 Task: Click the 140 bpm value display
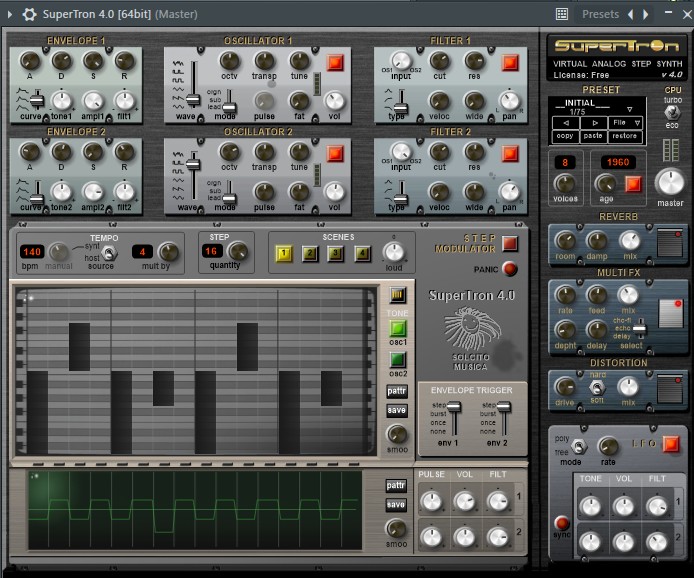pos(32,252)
